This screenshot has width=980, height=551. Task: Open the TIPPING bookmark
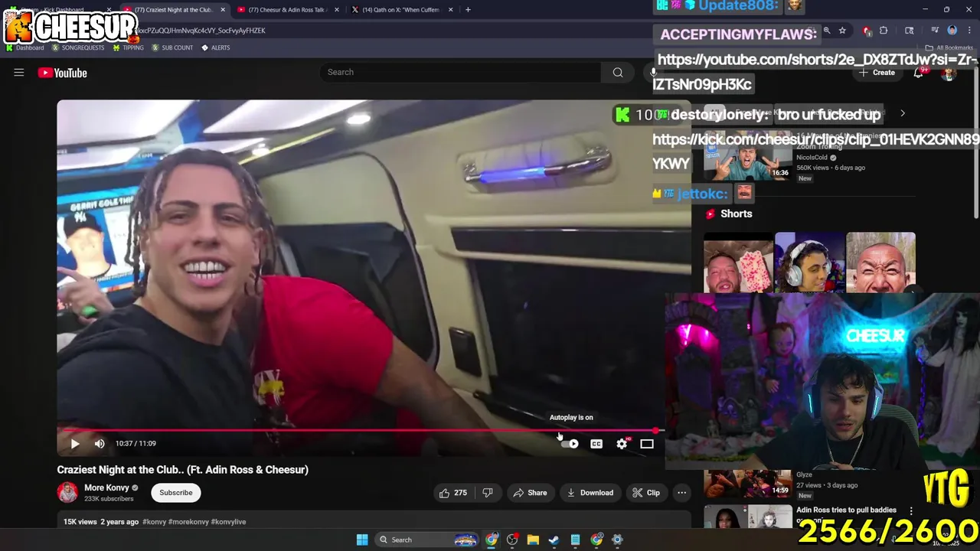coord(128,47)
